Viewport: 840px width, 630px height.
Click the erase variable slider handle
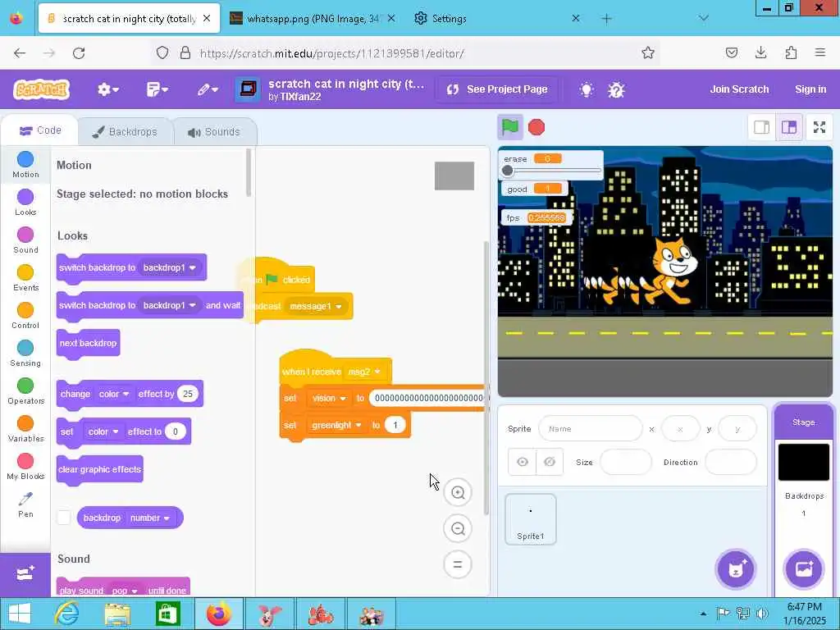point(507,171)
